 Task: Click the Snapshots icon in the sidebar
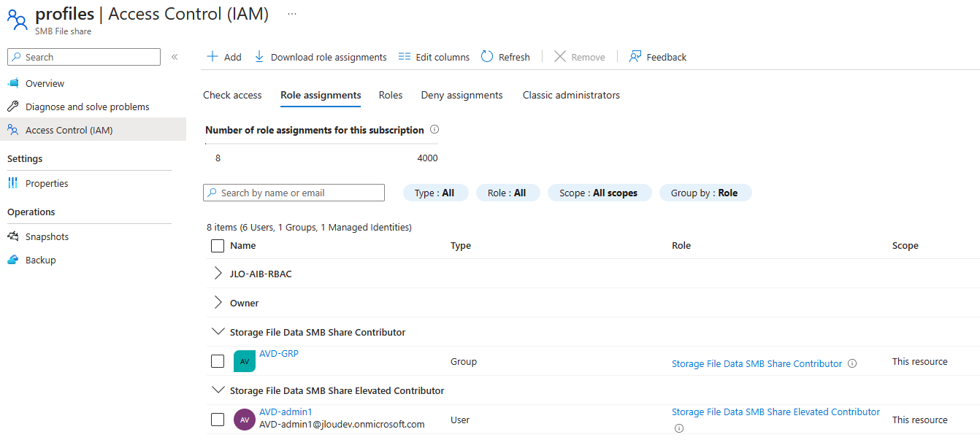coord(13,236)
